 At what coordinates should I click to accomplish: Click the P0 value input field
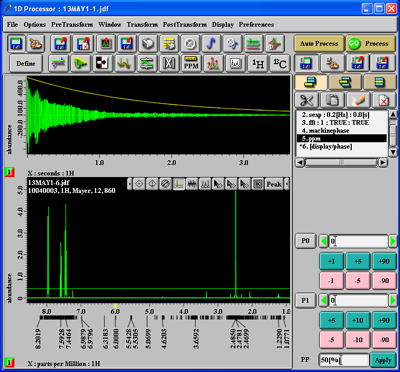(x=358, y=241)
